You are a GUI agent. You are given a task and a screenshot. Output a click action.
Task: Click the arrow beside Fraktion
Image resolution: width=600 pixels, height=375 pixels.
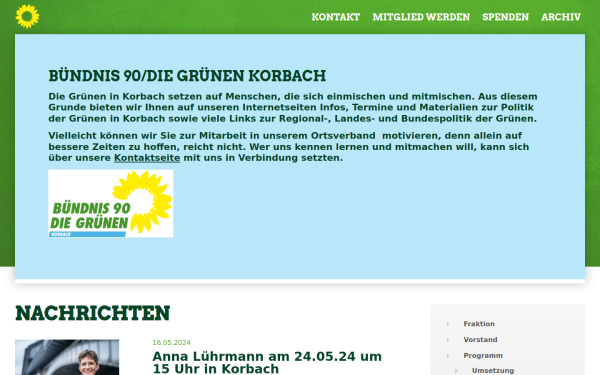pos(448,324)
